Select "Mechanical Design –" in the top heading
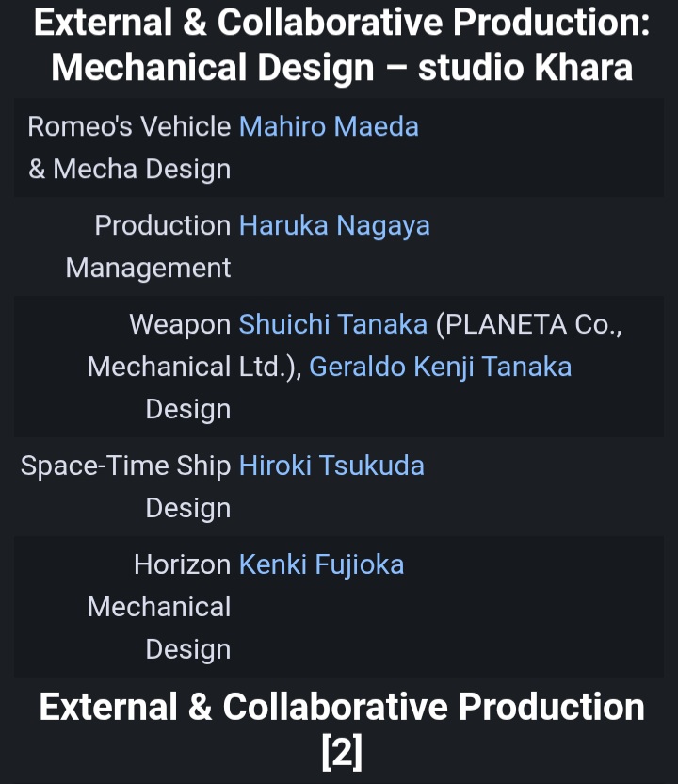The width and height of the screenshot is (678, 784). click(x=230, y=67)
